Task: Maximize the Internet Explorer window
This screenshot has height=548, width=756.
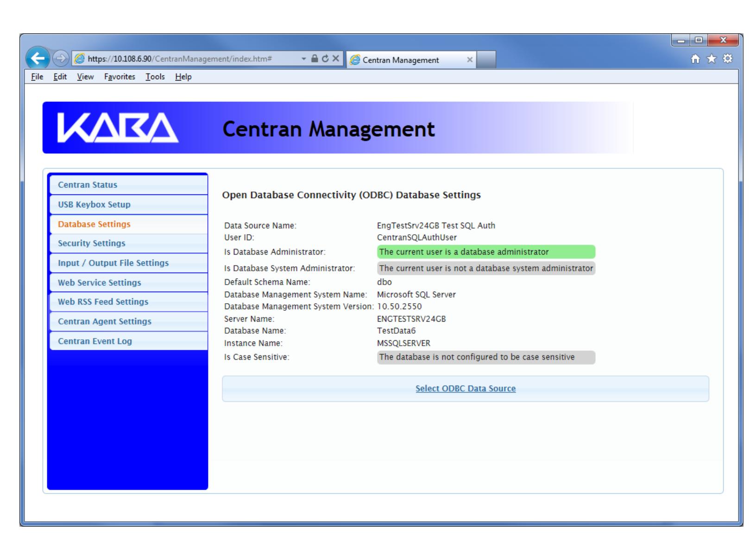Action: pyautogui.click(x=698, y=41)
